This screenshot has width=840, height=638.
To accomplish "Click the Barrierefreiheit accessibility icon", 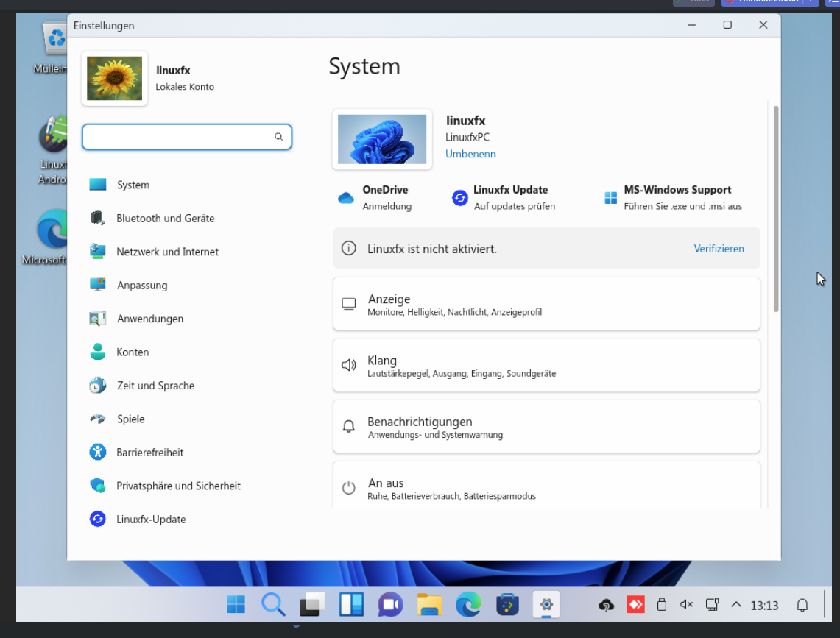I will point(97,452).
